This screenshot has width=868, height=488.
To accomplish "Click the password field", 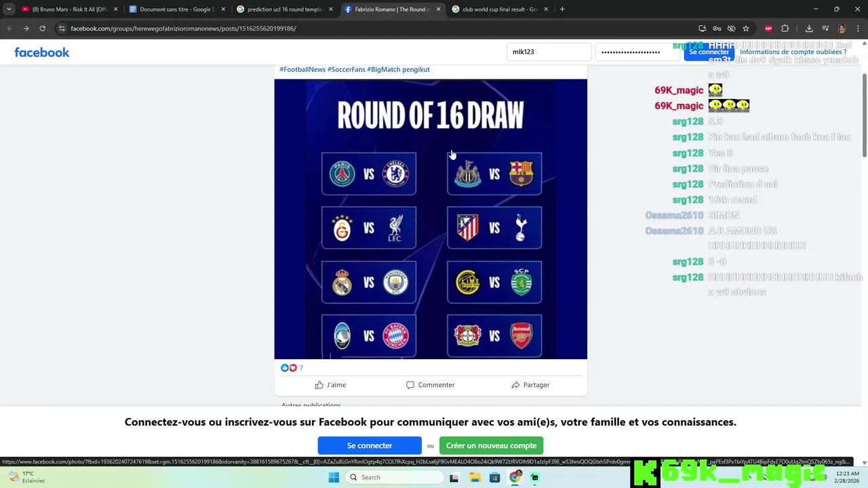I will 637,52.
